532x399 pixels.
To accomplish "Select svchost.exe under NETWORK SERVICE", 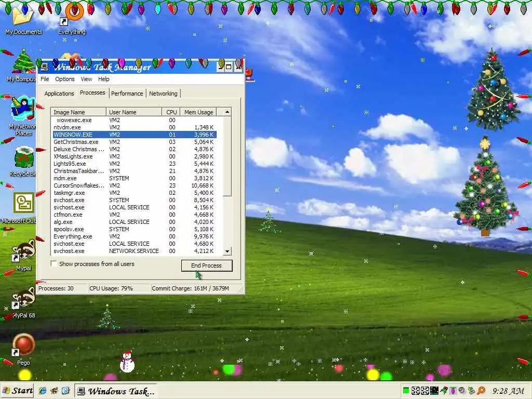I will coord(134,251).
